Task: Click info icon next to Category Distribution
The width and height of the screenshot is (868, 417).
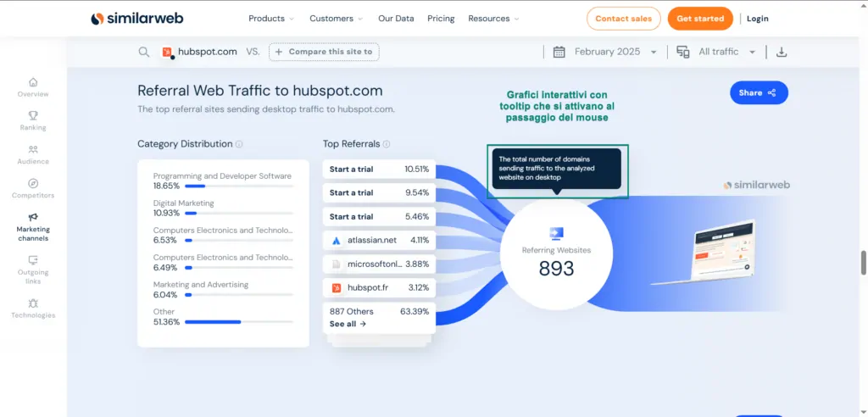Action: 239,144
